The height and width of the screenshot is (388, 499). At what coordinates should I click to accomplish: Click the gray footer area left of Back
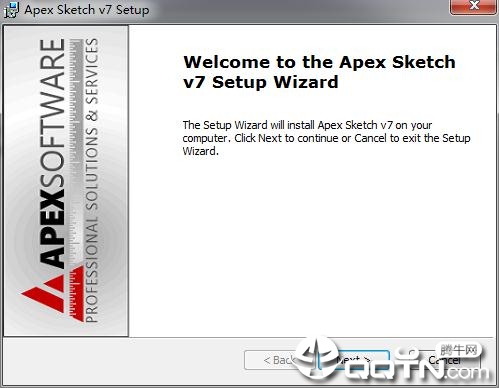123,362
